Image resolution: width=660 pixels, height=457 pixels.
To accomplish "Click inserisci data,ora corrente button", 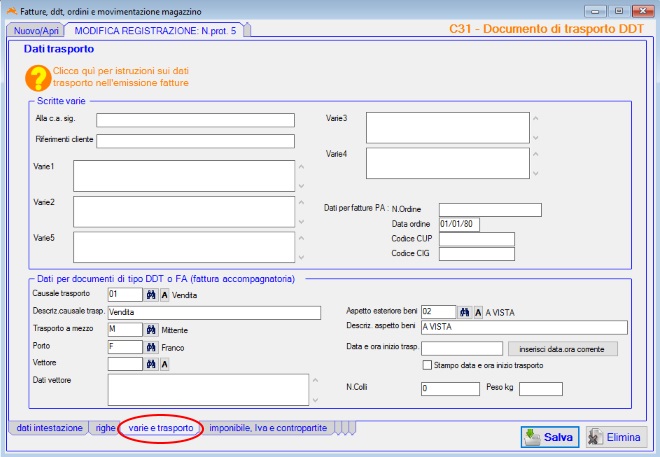I will 563,349.
